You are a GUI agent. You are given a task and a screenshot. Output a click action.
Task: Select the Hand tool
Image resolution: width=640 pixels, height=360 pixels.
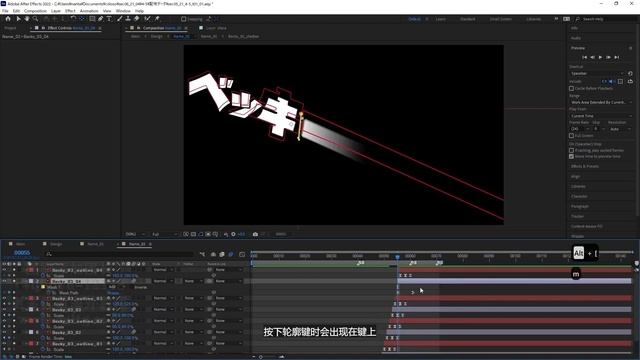[x=27, y=19]
